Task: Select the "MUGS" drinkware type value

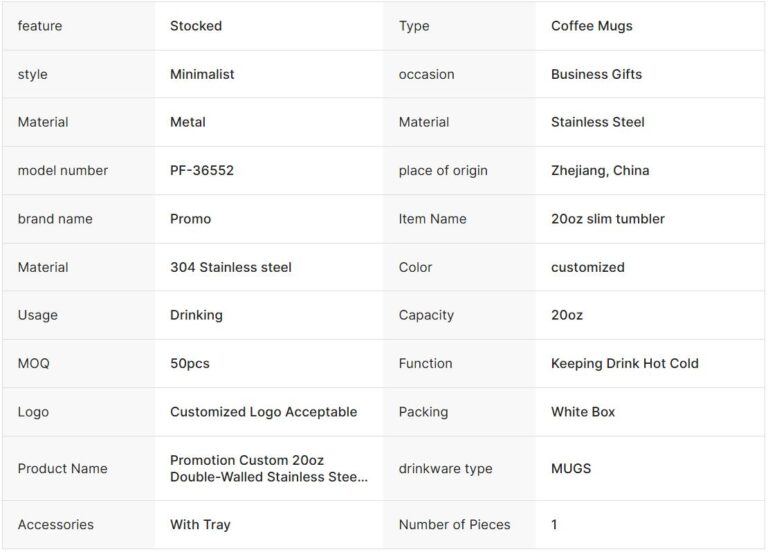Action: coord(571,468)
